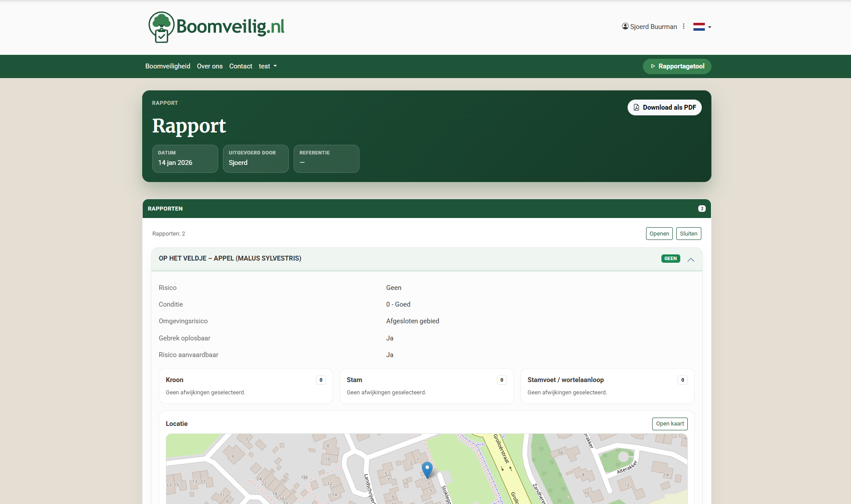Collapse the Op het veldje Appel report
The image size is (851, 504).
[691, 259]
